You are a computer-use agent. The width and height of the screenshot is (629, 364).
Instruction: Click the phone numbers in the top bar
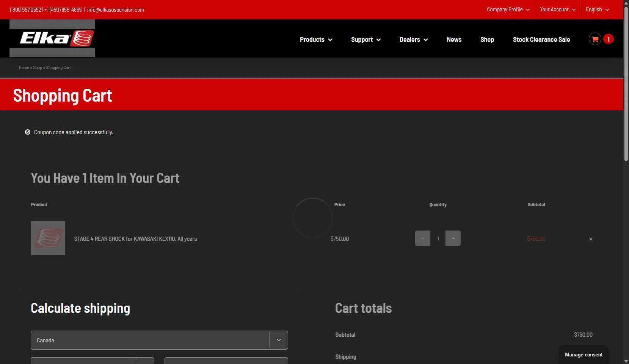pyautogui.click(x=45, y=10)
